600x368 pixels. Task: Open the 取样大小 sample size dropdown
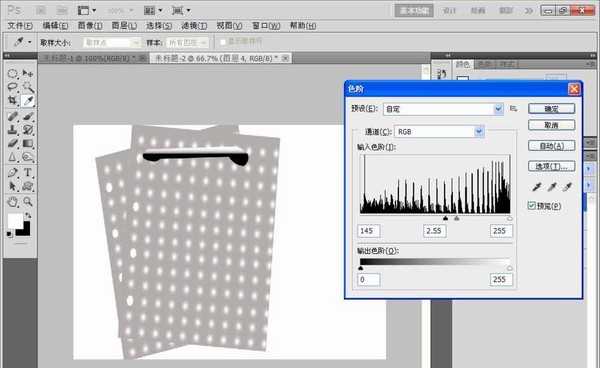[x=111, y=42]
